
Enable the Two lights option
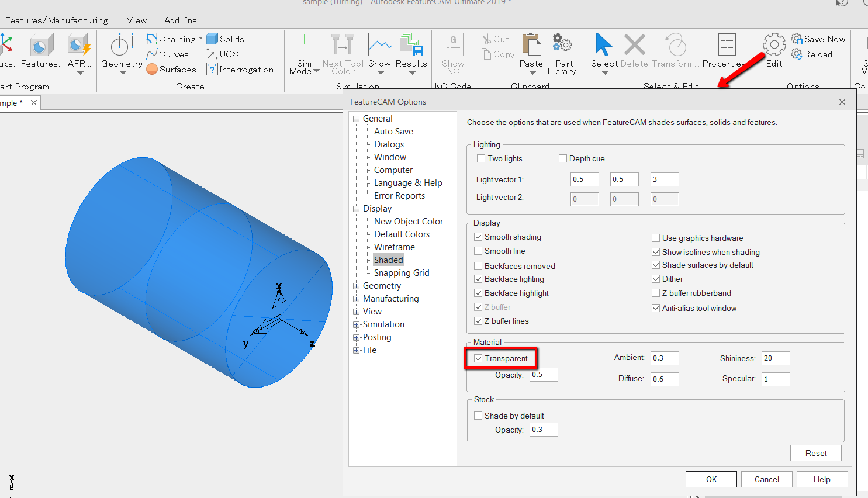(481, 158)
